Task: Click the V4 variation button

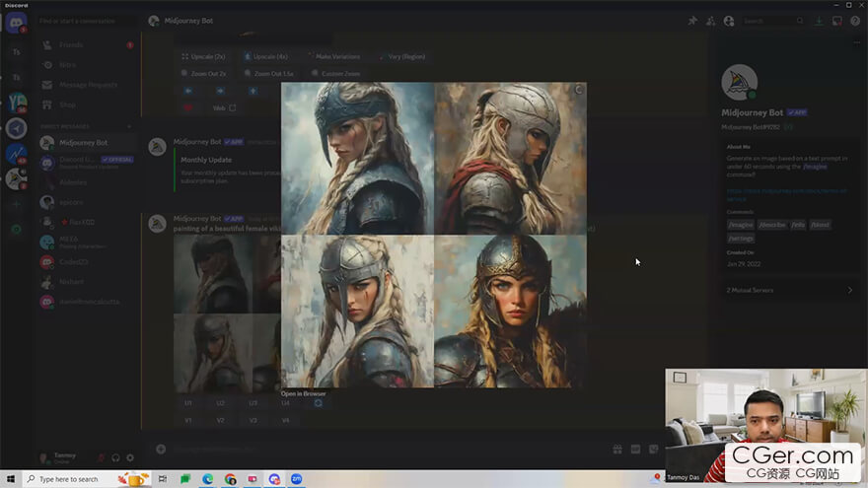Action: point(286,421)
